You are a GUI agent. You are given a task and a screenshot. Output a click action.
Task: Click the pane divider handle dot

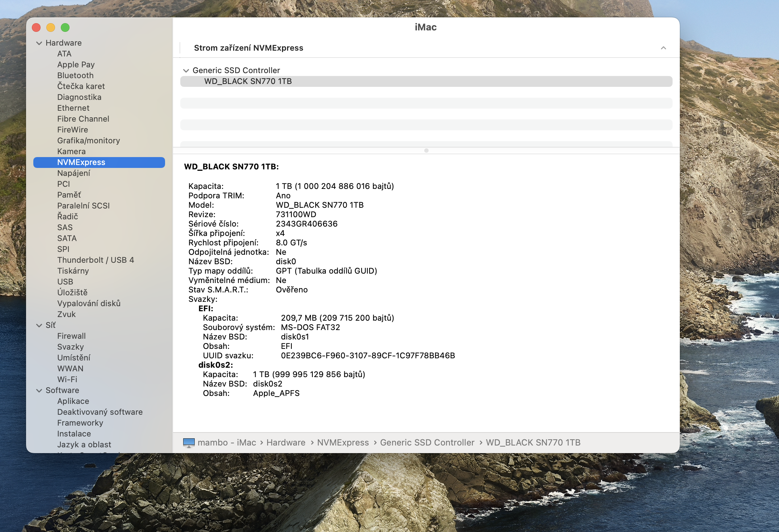point(426,151)
